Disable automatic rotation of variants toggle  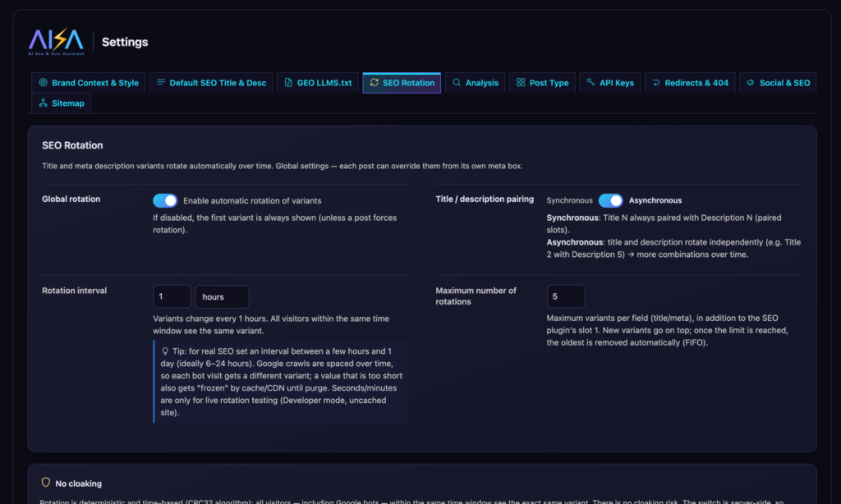[x=165, y=200]
